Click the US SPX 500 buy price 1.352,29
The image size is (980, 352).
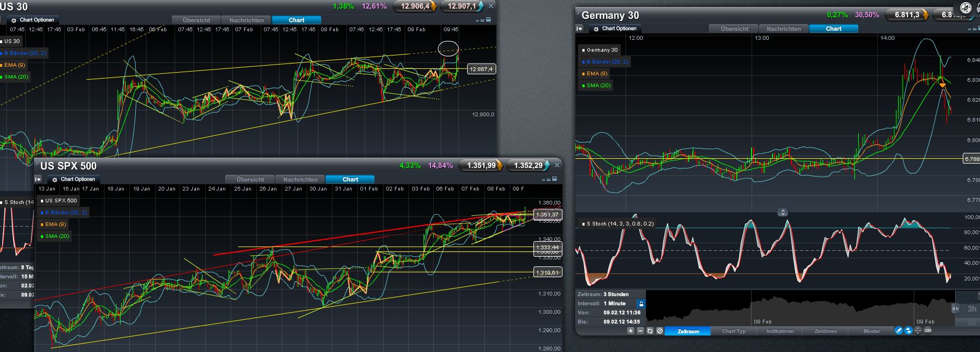click(x=529, y=165)
